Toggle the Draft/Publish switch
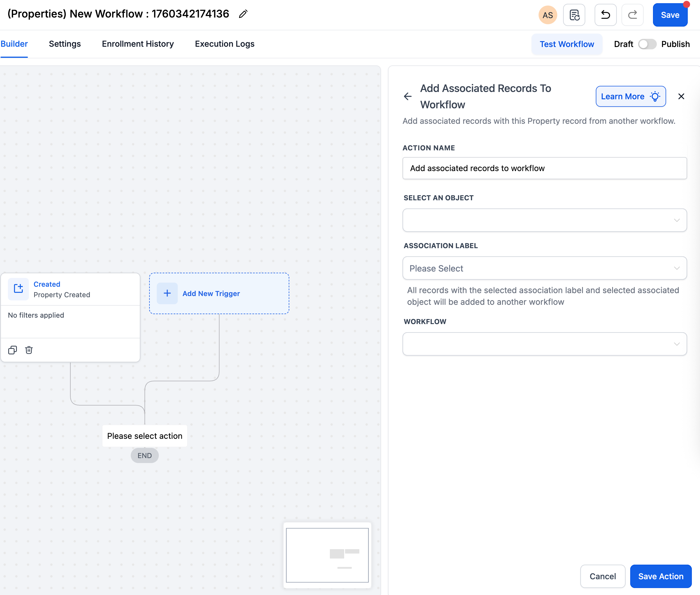Viewport: 700px width, 595px height. [x=647, y=44]
